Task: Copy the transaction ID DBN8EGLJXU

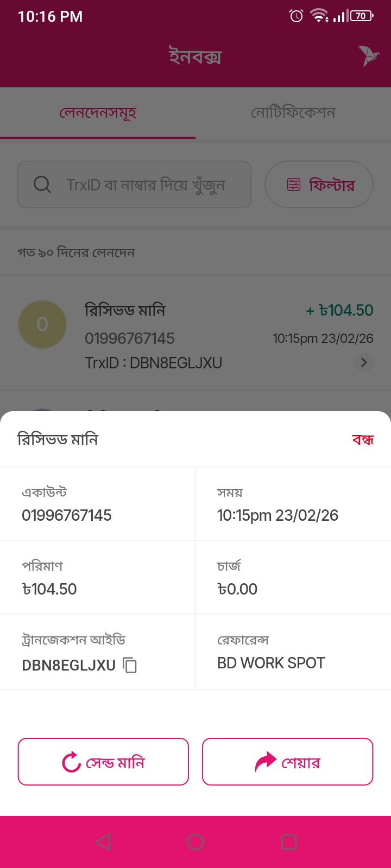Action: [x=130, y=665]
